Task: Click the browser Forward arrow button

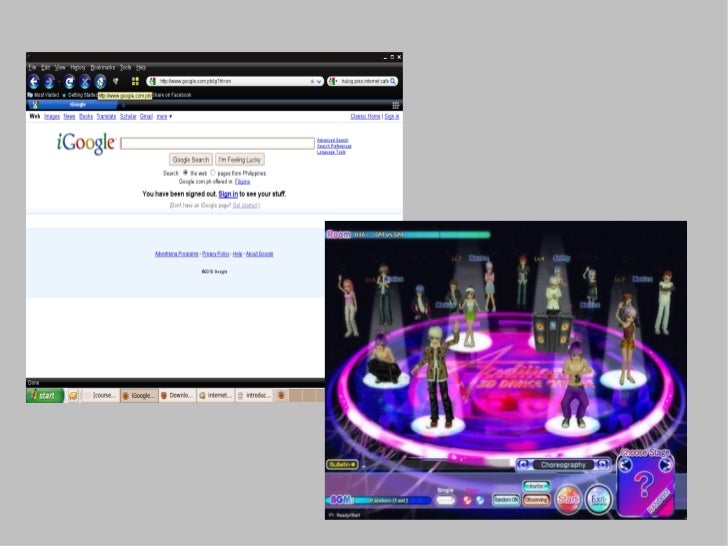Action: click(50, 82)
